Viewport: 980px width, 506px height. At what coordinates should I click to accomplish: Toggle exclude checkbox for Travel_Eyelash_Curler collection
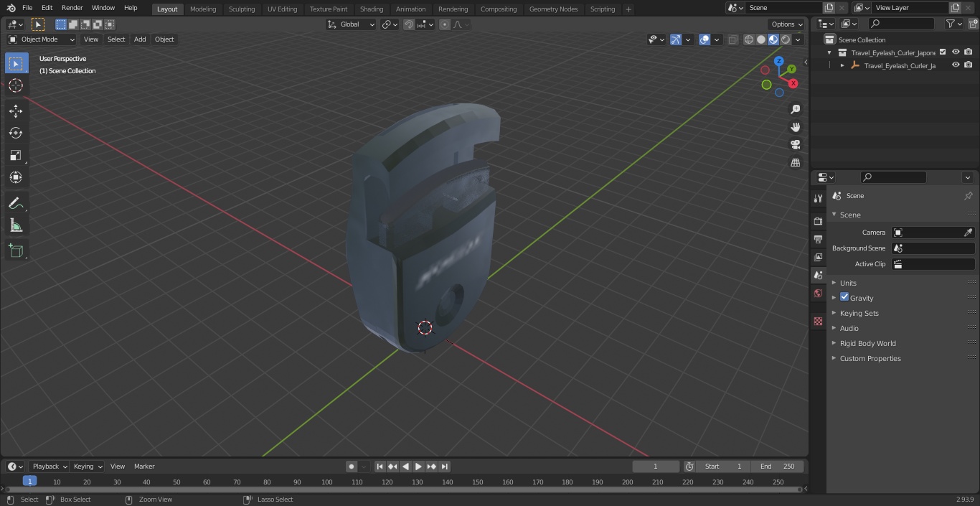click(x=943, y=52)
